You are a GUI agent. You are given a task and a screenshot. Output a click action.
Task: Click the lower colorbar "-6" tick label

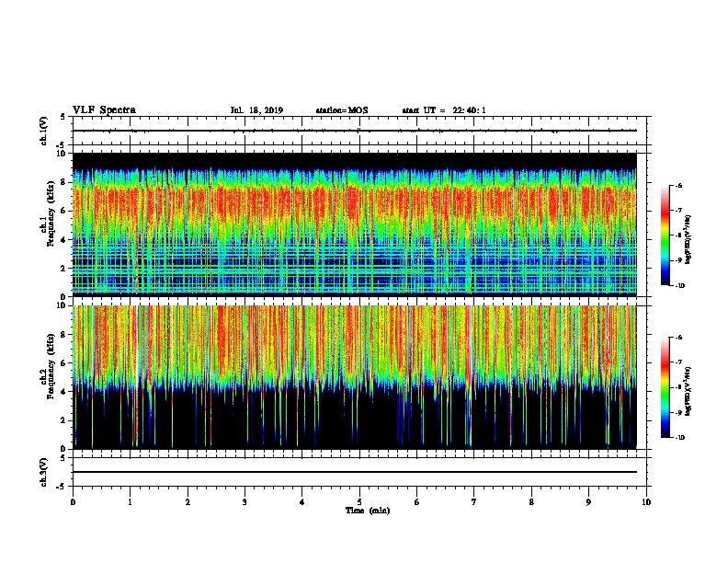678,338
